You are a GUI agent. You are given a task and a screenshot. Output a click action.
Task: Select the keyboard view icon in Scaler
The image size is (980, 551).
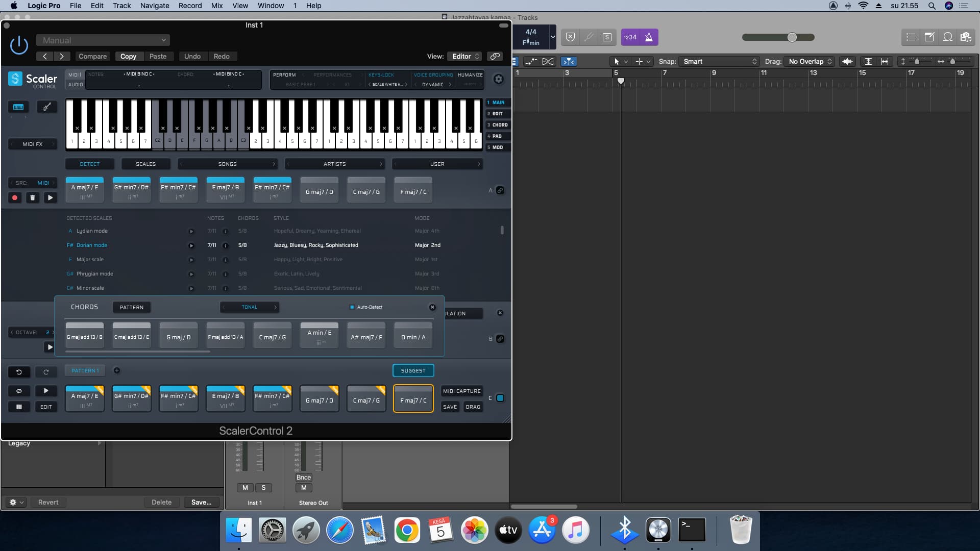[x=18, y=107]
